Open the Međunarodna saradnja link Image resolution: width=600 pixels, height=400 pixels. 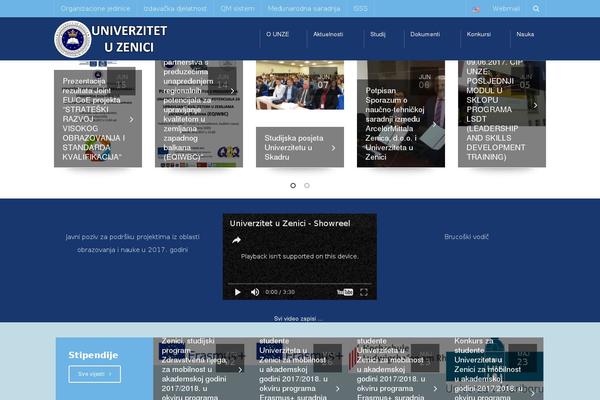[304, 8]
